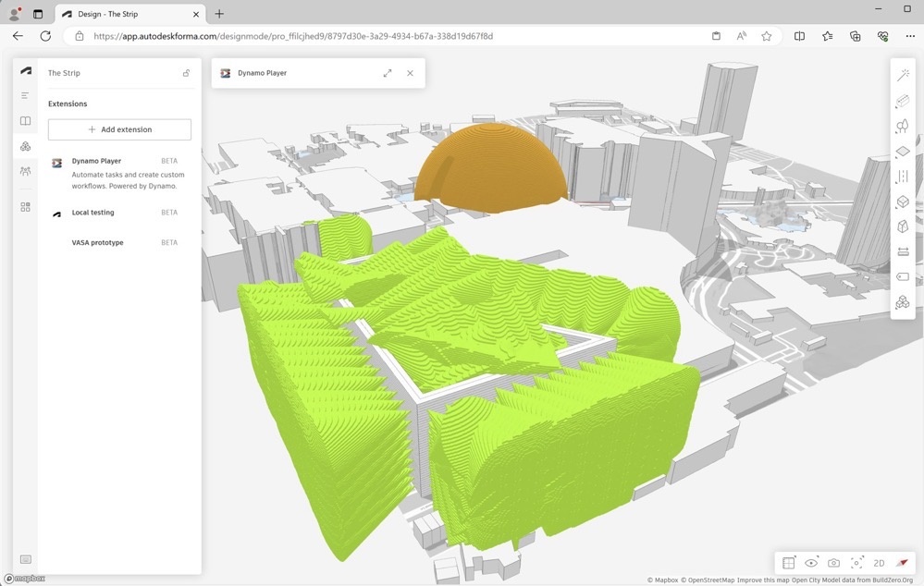
Task: Open the layers list icon in left sidebar
Action: [x=26, y=95]
